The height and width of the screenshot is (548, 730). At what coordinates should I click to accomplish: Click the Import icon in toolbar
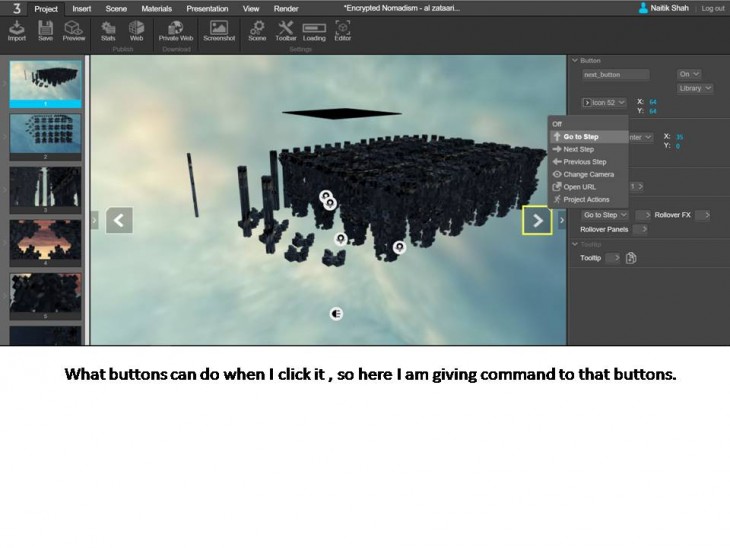tap(17, 29)
